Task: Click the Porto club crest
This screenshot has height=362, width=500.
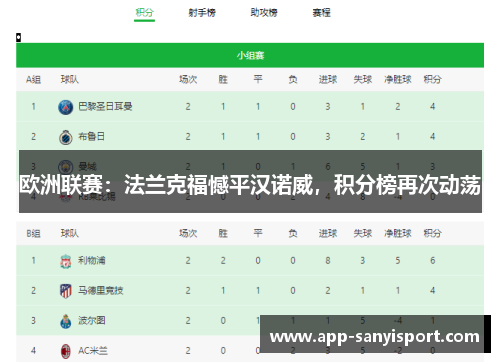Action: [66, 321]
